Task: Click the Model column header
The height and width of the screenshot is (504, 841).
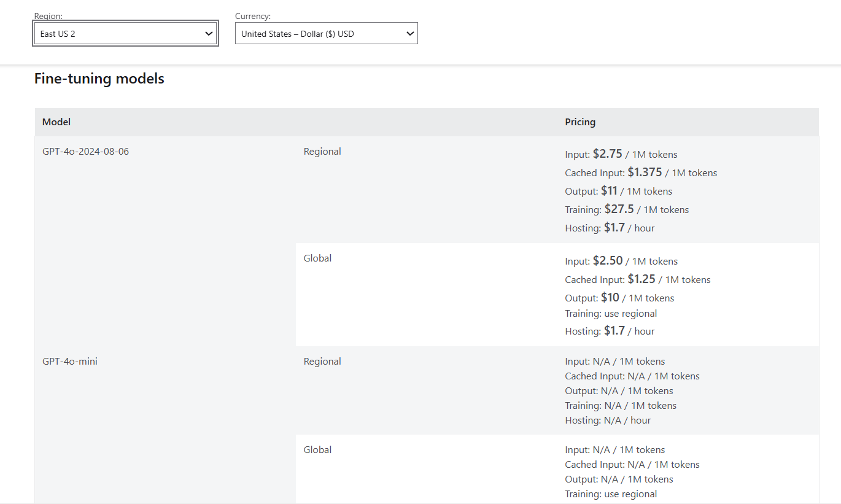Action: click(56, 122)
